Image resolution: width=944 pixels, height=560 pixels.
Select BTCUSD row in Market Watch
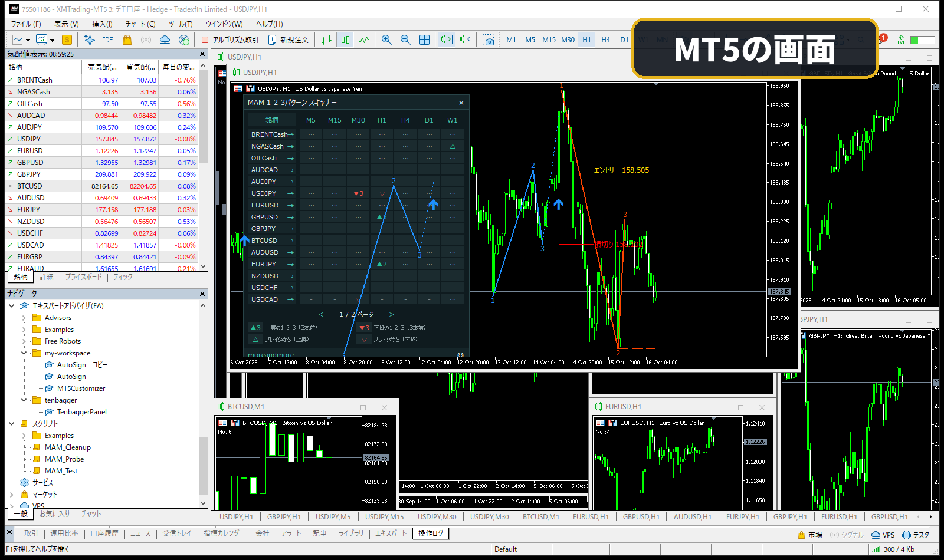point(103,186)
